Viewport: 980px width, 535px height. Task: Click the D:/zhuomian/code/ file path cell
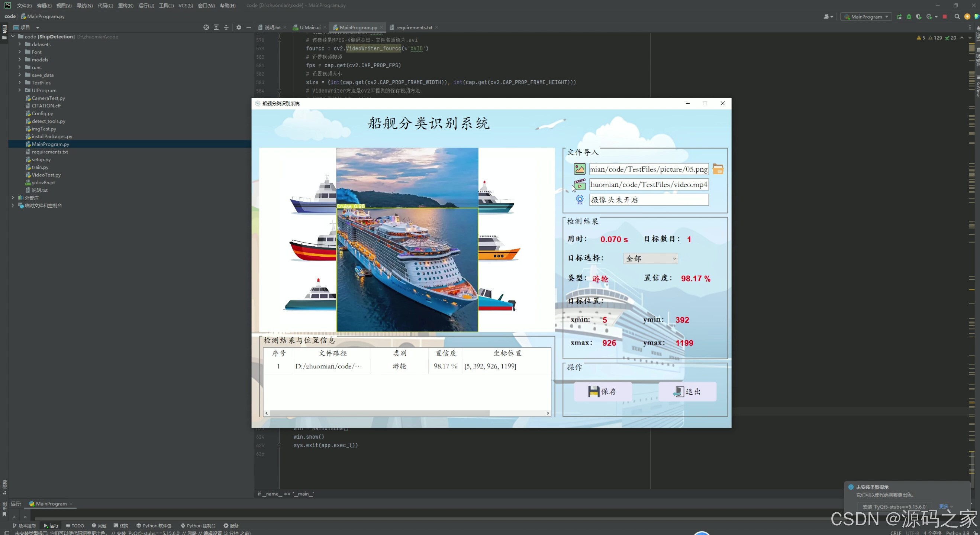click(x=332, y=366)
